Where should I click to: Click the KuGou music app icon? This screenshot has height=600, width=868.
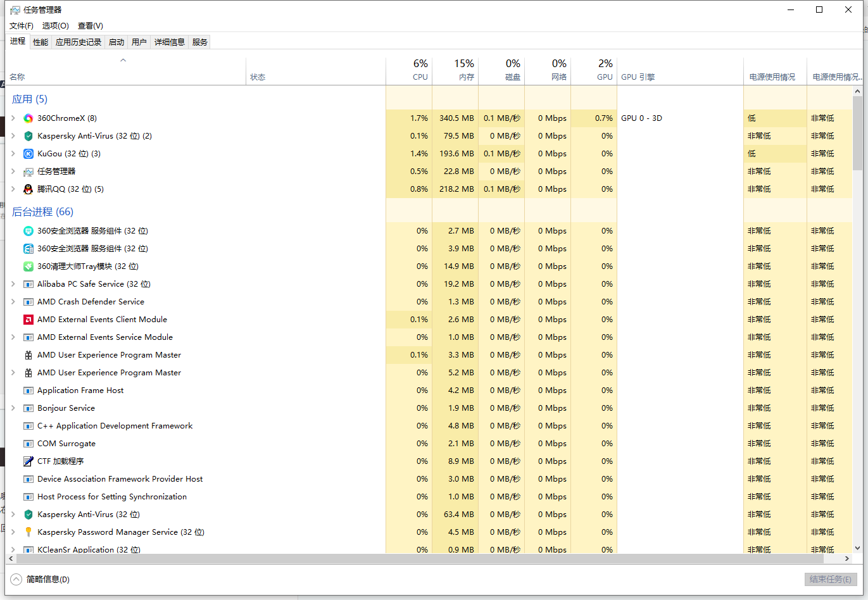(x=28, y=154)
